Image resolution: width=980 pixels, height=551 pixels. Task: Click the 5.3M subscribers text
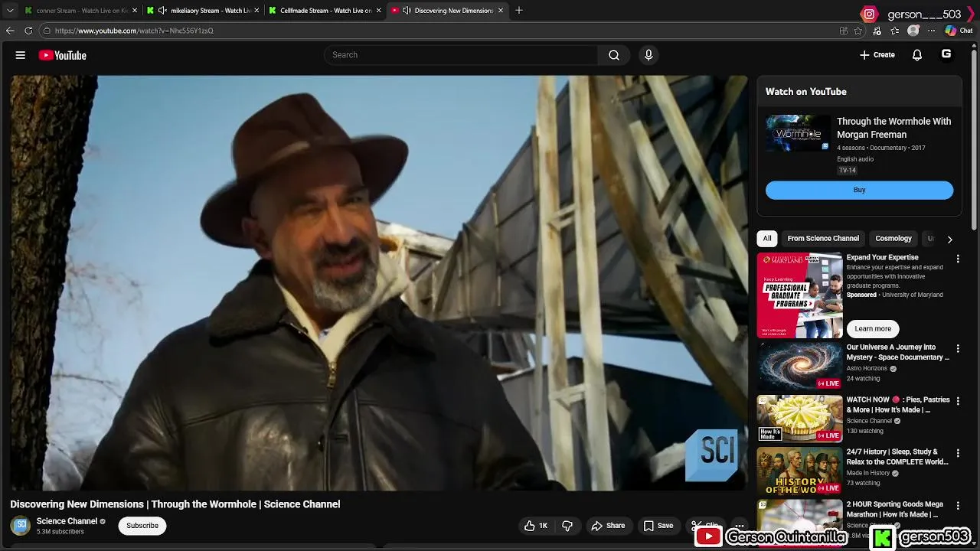coord(60,532)
